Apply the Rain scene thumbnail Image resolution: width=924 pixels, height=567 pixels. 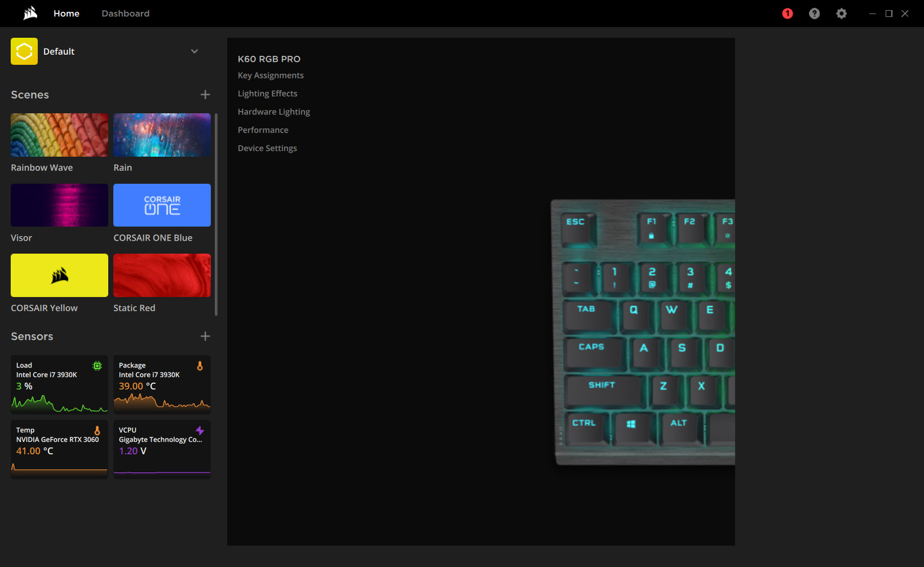pyautogui.click(x=162, y=135)
